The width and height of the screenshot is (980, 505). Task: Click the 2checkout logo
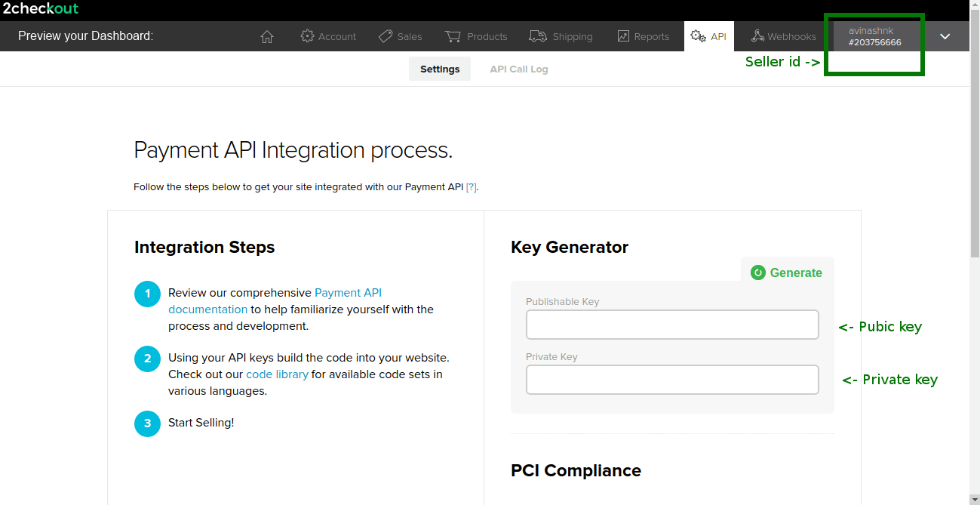pyautogui.click(x=41, y=9)
